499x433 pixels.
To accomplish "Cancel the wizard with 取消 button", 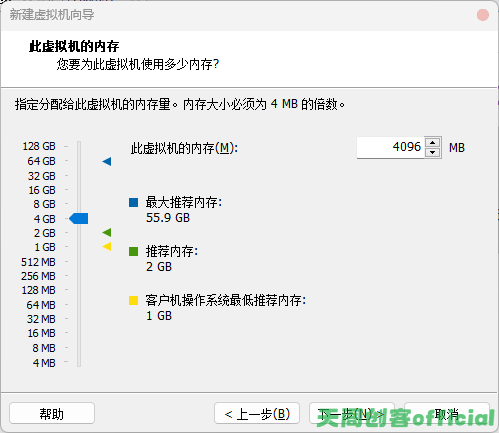I will tap(447, 414).
